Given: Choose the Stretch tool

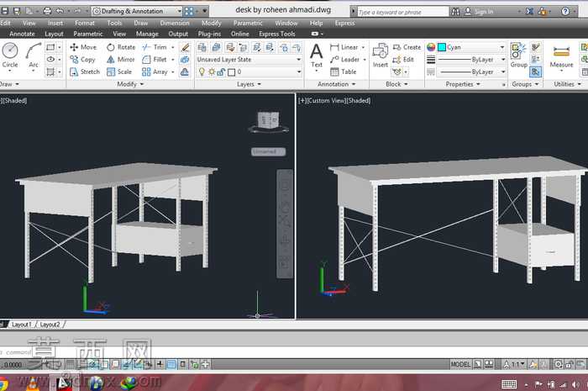Looking at the screenshot, I should click(x=85, y=71).
